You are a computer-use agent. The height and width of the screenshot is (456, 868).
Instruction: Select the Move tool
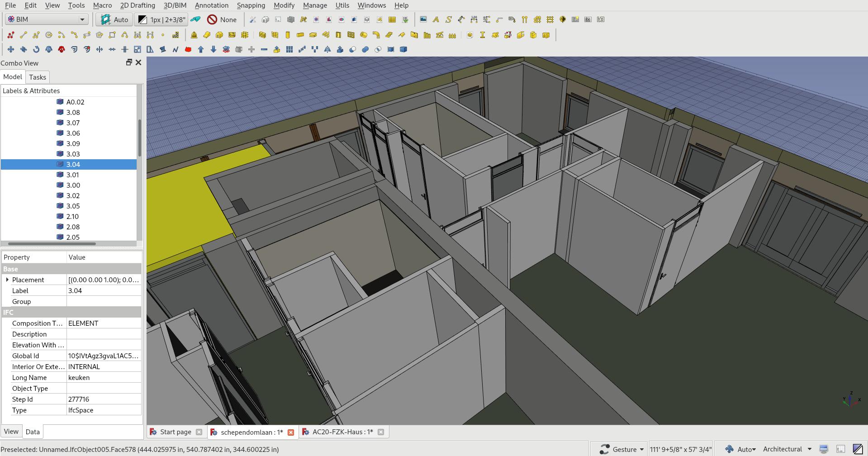pos(10,49)
